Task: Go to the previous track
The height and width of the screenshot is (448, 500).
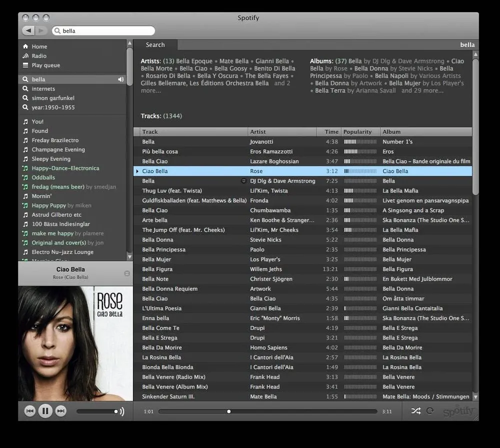Action: point(30,411)
